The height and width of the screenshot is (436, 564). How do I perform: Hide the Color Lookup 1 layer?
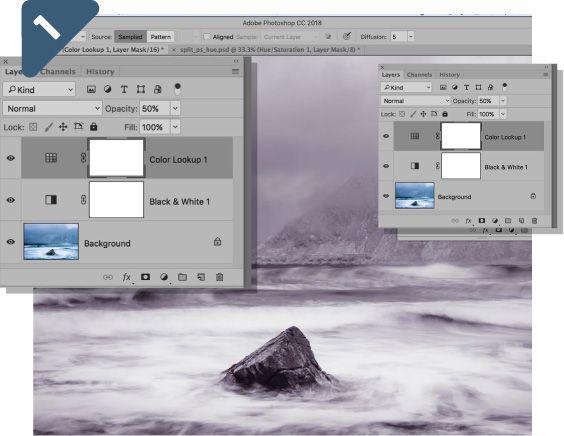pyautogui.click(x=11, y=158)
